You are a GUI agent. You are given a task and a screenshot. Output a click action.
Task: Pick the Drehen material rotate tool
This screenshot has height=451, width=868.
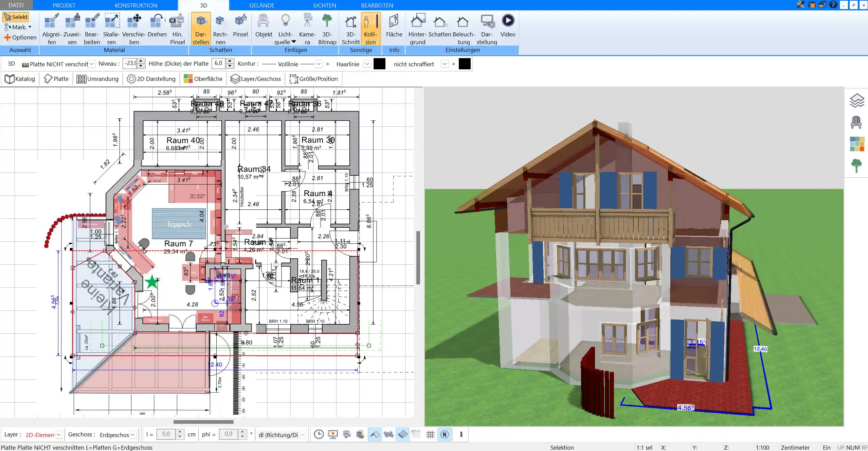tap(157, 26)
